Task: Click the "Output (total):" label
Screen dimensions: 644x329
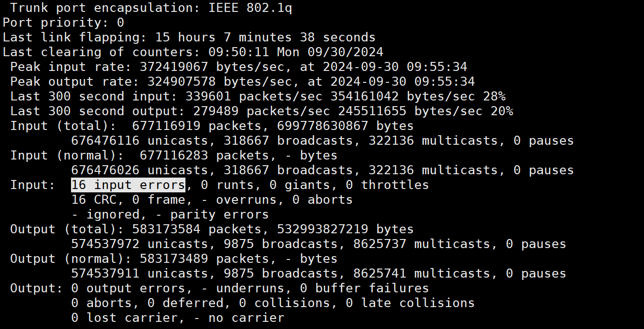Action: (67, 229)
